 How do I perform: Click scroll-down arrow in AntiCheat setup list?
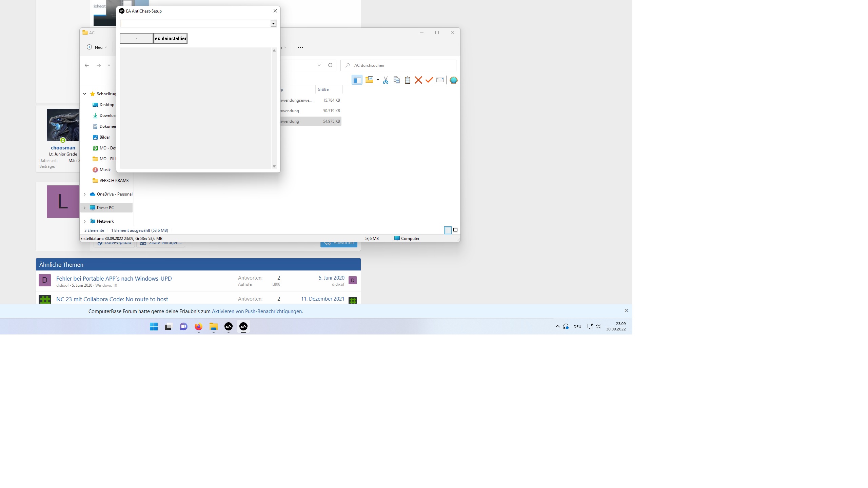[x=274, y=166]
